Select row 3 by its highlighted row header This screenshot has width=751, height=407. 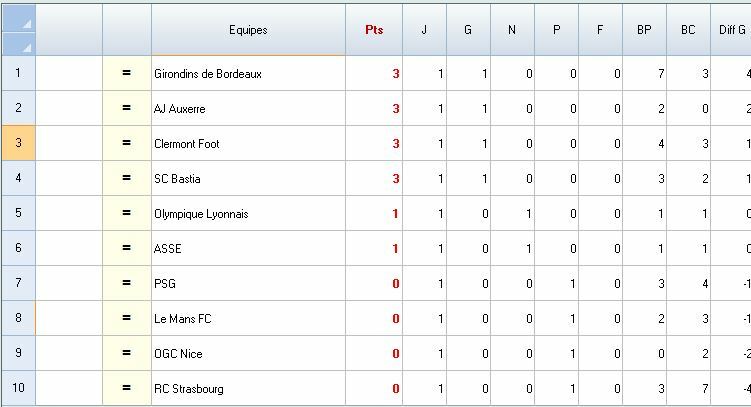(x=17, y=144)
